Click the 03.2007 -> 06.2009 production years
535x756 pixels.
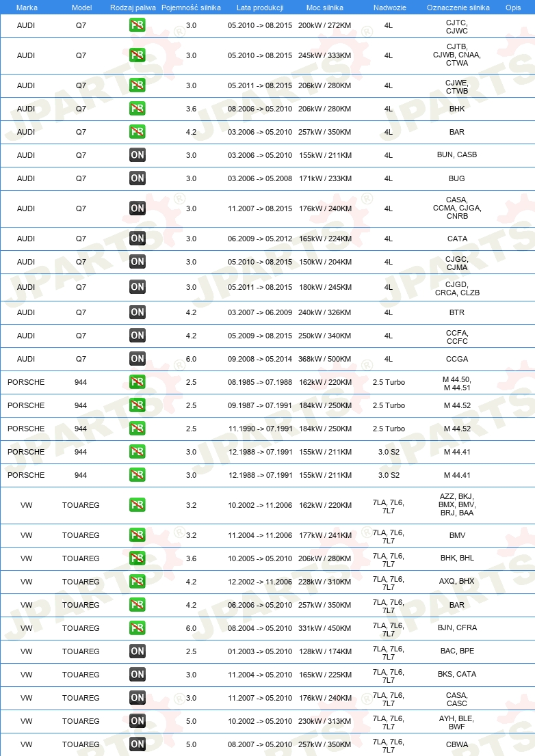pyautogui.click(x=260, y=312)
